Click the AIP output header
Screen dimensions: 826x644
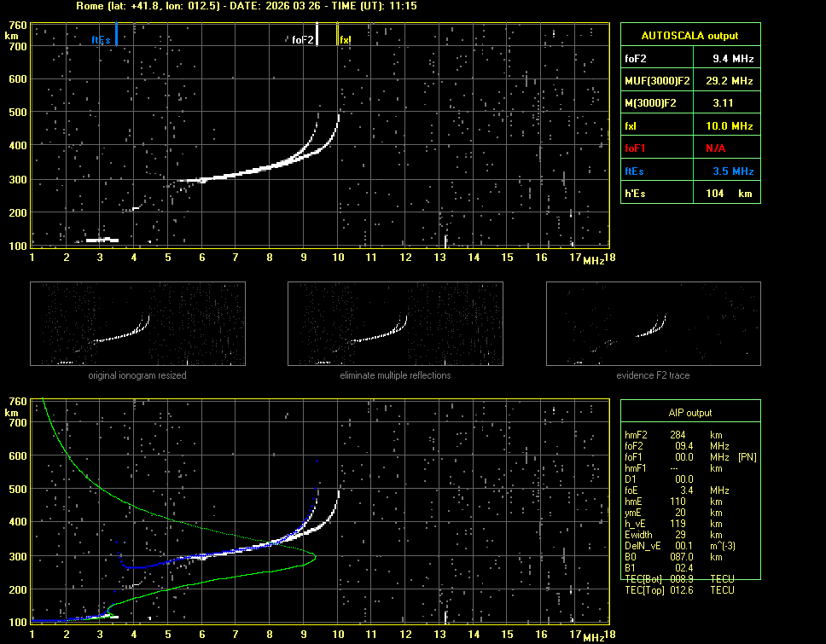(689, 413)
